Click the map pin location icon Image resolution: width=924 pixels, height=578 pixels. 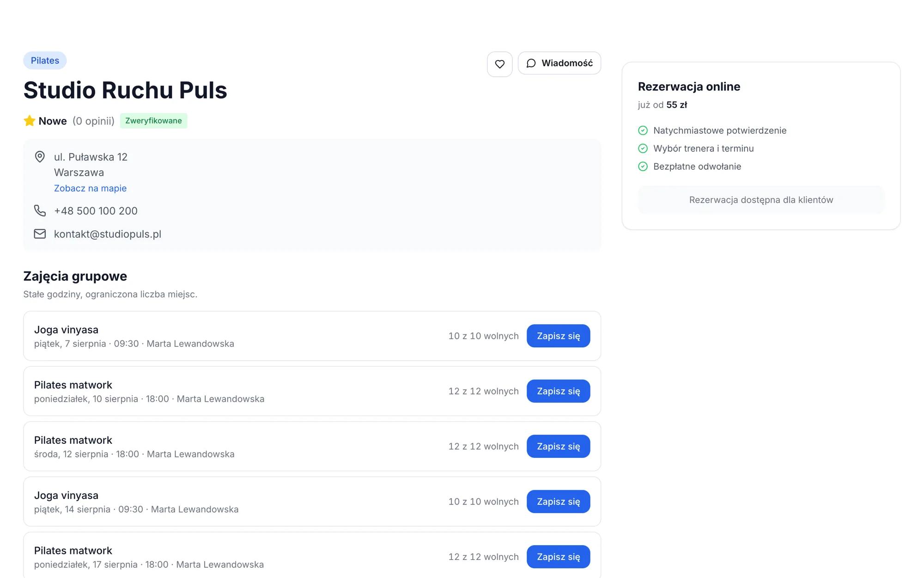(40, 157)
